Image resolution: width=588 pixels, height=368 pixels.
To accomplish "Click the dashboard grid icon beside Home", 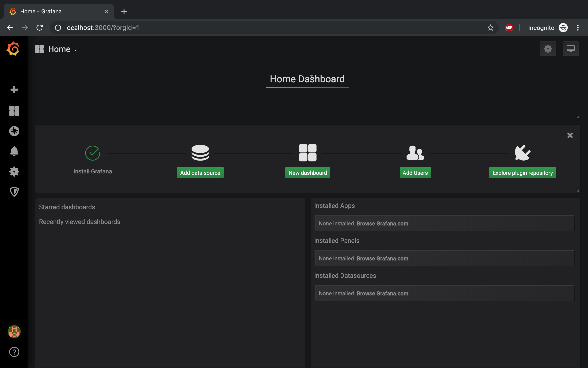I will [x=39, y=49].
